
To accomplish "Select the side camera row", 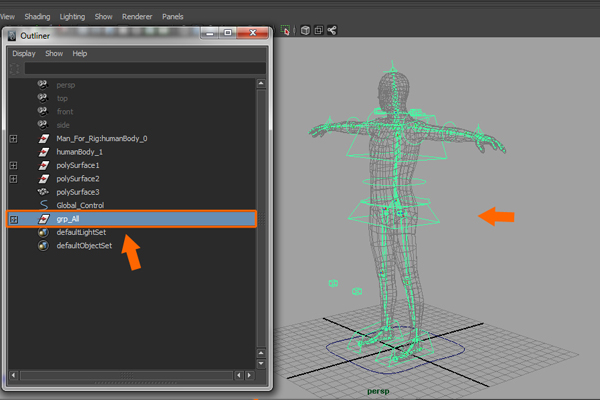I will (x=132, y=125).
